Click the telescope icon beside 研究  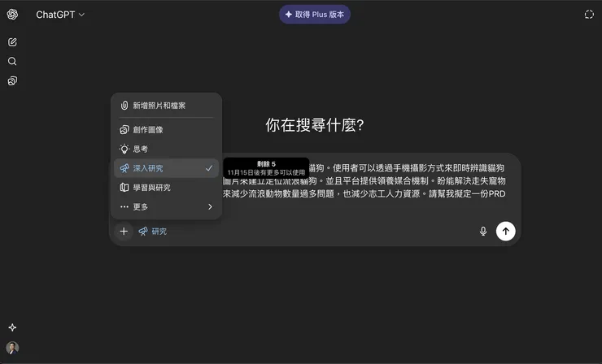(x=143, y=232)
